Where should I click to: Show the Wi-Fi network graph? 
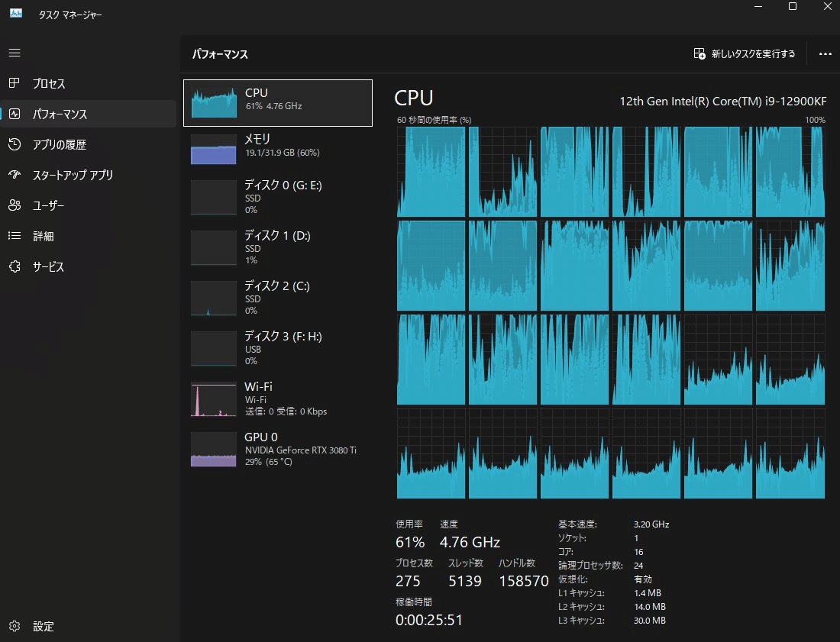point(214,398)
